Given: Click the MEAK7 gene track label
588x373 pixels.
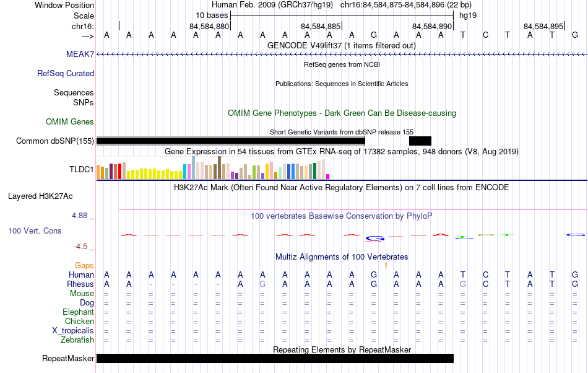Looking at the screenshot, I should coord(80,54).
